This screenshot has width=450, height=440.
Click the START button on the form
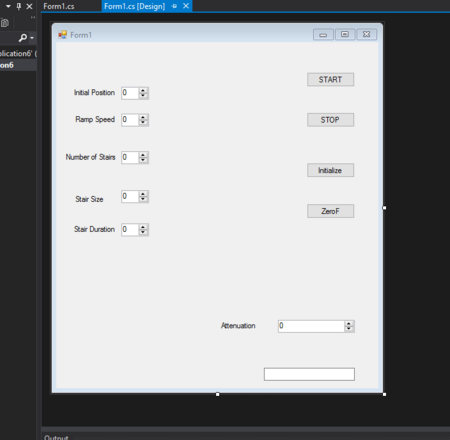(330, 80)
